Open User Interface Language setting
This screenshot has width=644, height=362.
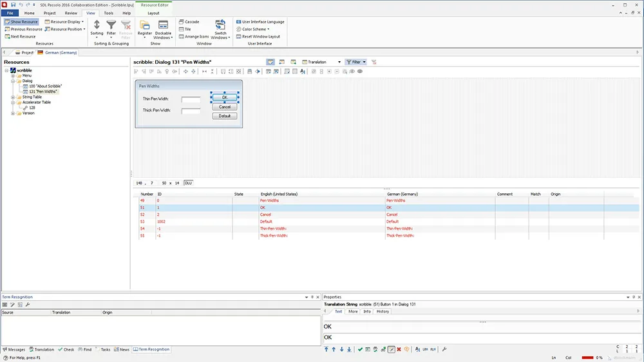[260, 22]
